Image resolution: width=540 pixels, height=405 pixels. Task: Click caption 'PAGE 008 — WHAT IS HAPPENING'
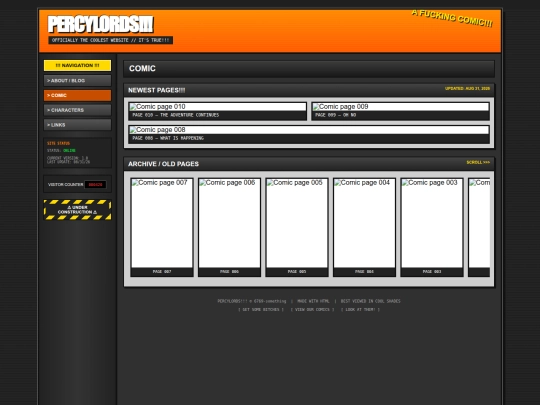pos(168,138)
